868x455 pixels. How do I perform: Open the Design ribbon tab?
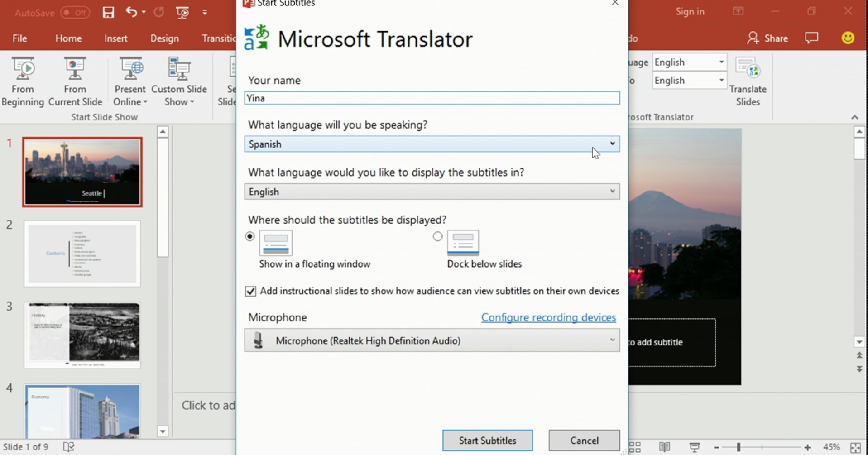(x=164, y=38)
